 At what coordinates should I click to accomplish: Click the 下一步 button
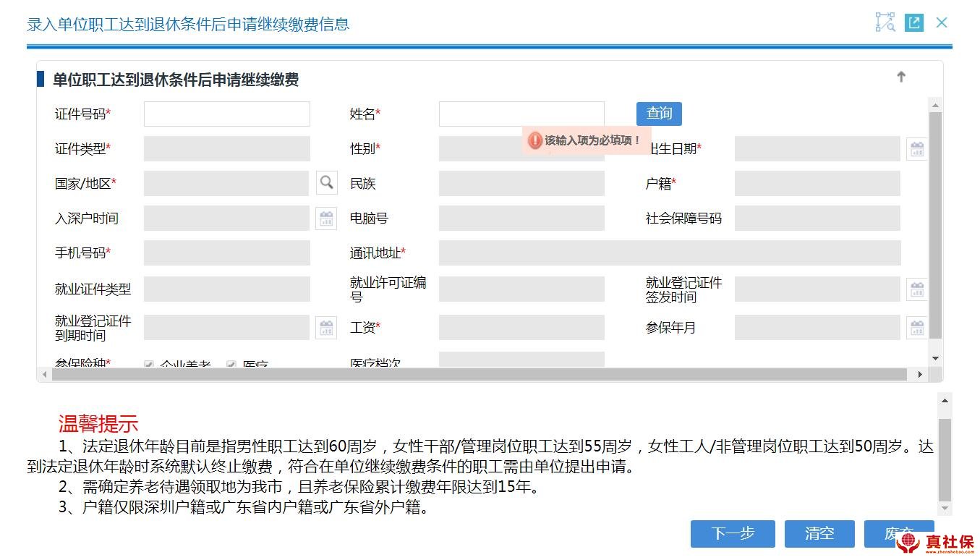732,534
